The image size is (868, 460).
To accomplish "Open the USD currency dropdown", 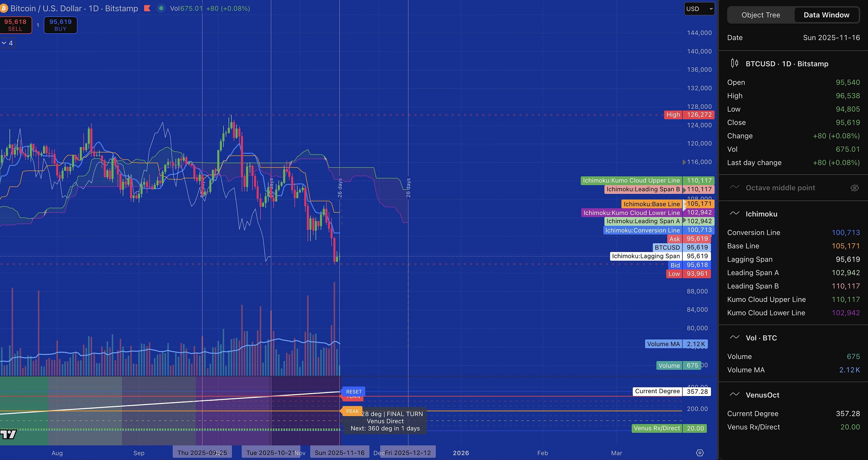I will (699, 9).
